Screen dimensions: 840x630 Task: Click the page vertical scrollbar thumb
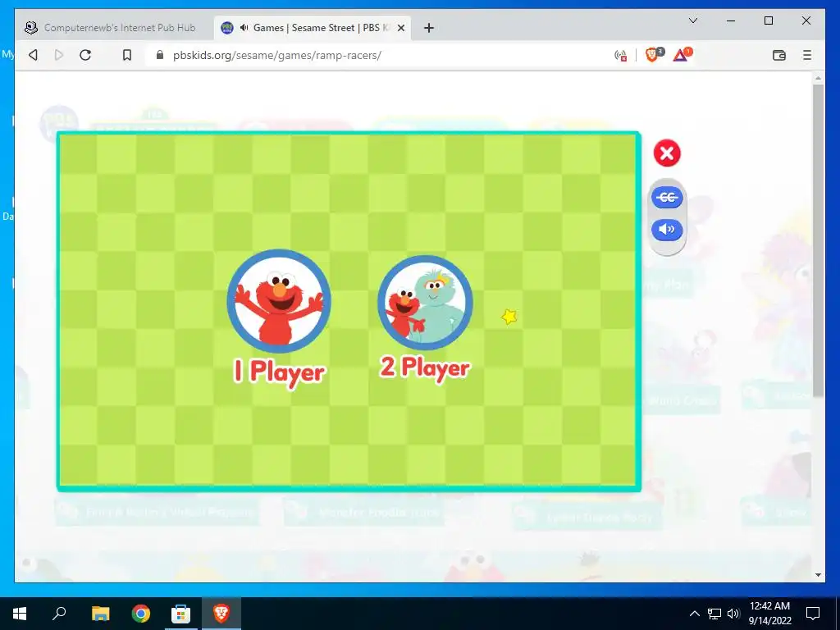coord(818,240)
